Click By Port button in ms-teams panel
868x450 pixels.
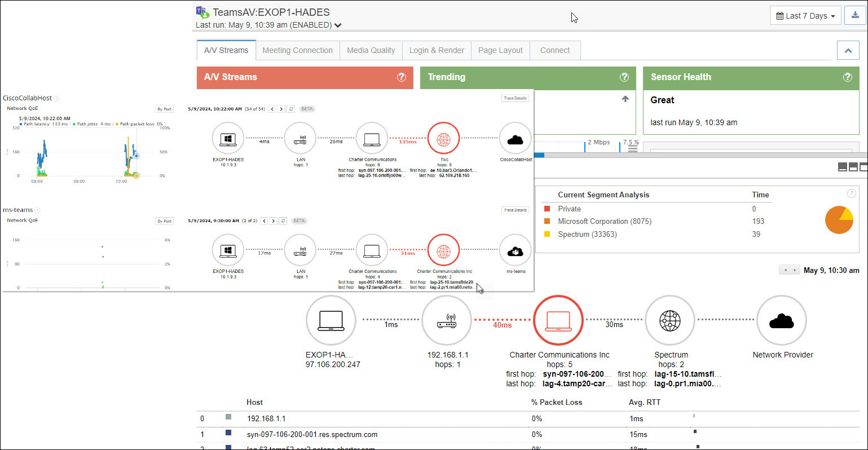pyautogui.click(x=164, y=221)
